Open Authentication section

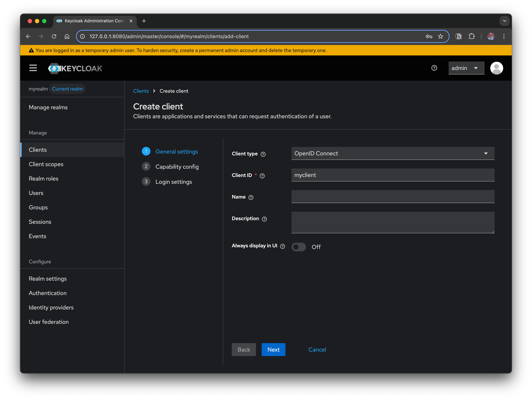pyautogui.click(x=72, y=293)
